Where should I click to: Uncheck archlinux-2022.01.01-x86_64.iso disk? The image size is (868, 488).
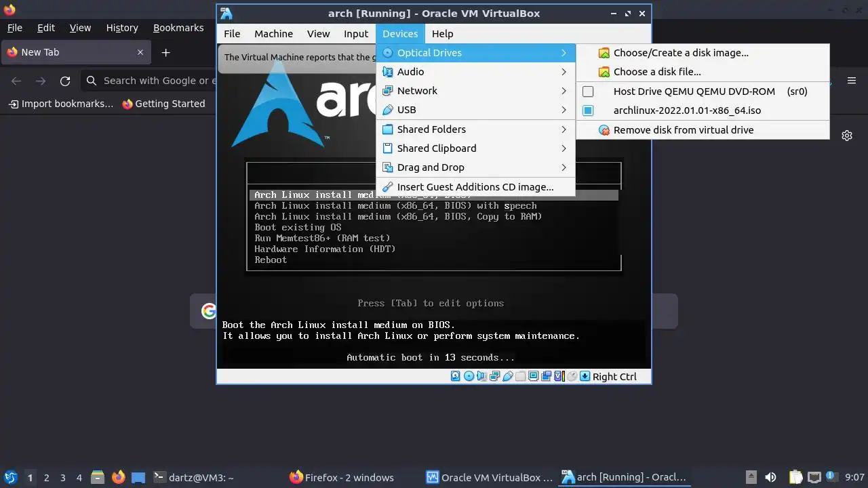[x=588, y=110]
